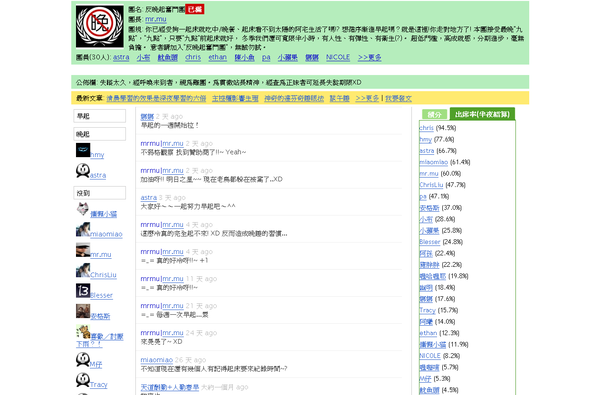The image size is (600, 395).
Task: Open NICOLE in the members row
Action: [338, 57]
